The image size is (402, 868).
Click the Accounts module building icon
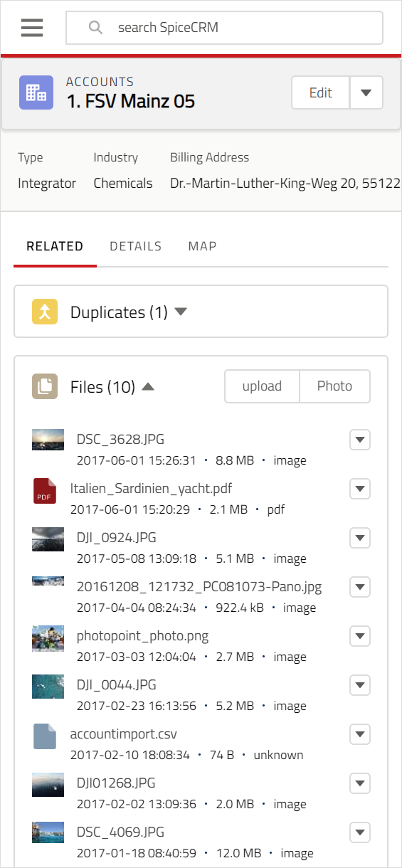36,92
